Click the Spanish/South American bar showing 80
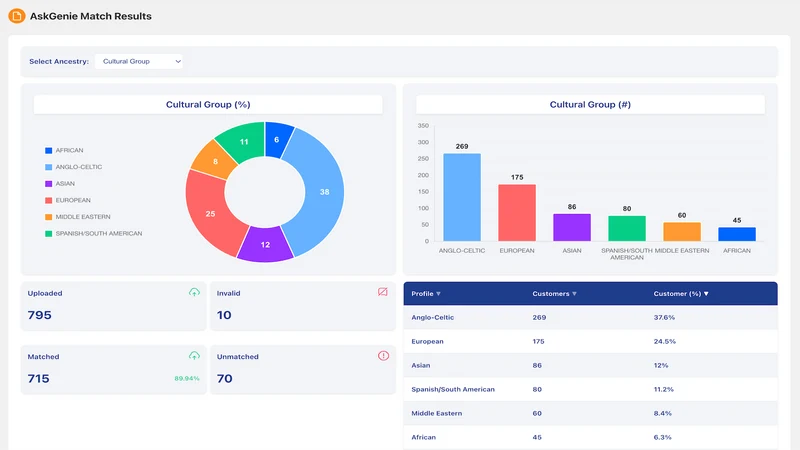Screen dimensions: 800x450 tap(627, 228)
